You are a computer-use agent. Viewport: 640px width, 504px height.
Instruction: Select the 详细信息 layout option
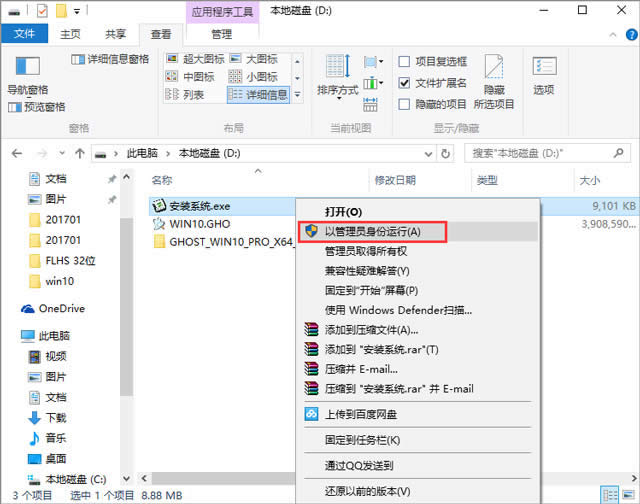259,95
